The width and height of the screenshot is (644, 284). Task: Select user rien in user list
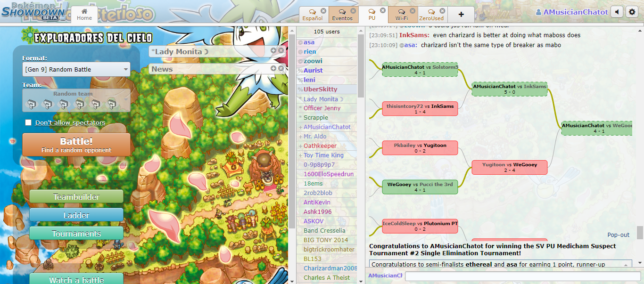click(x=327, y=52)
